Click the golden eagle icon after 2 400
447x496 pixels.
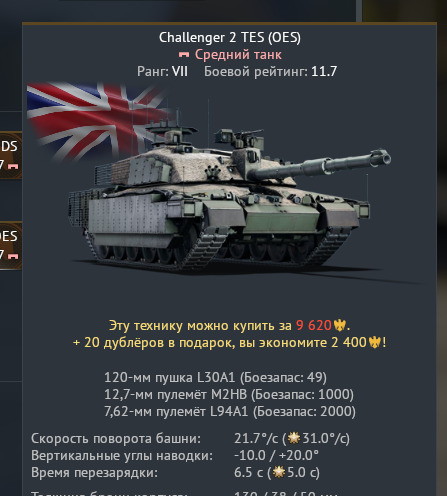374,343
